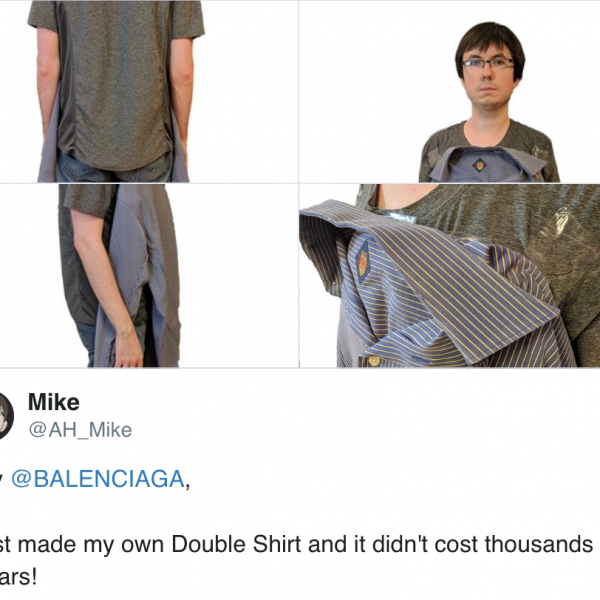Open side-view photo of striped shirt

149,276
